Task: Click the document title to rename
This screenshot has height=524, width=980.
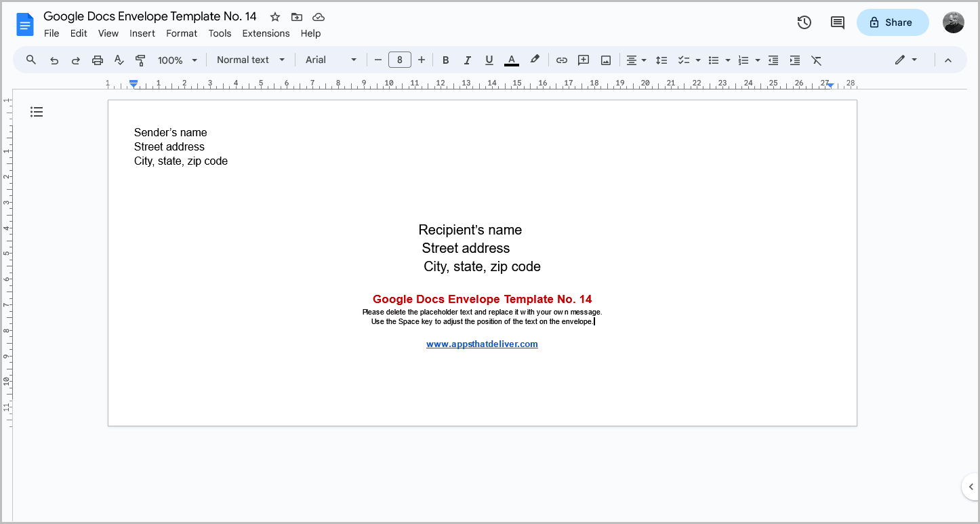Action: pos(150,16)
